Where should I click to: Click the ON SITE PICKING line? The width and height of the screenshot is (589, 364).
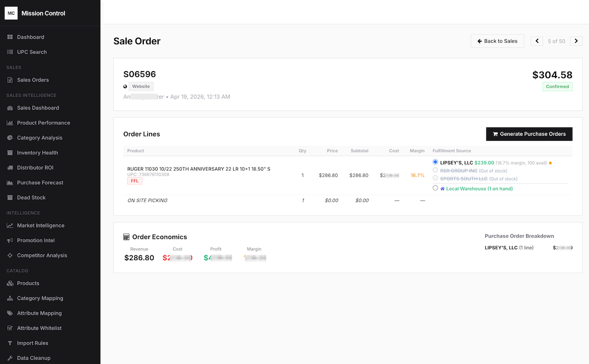coord(147,201)
